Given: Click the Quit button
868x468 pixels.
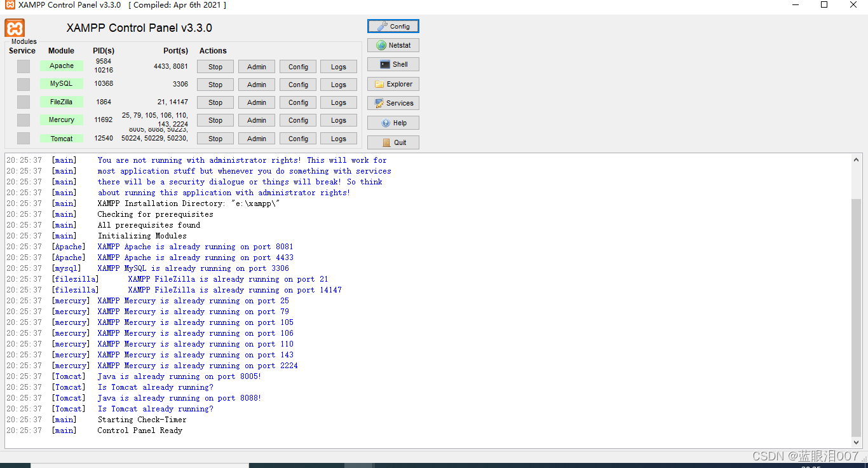Looking at the screenshot, I should tap(393, 142).
